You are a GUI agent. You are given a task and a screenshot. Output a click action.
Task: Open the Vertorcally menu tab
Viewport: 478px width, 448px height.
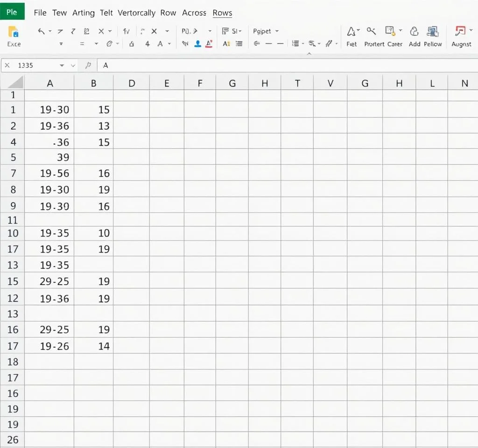click(x=136, y=13)
